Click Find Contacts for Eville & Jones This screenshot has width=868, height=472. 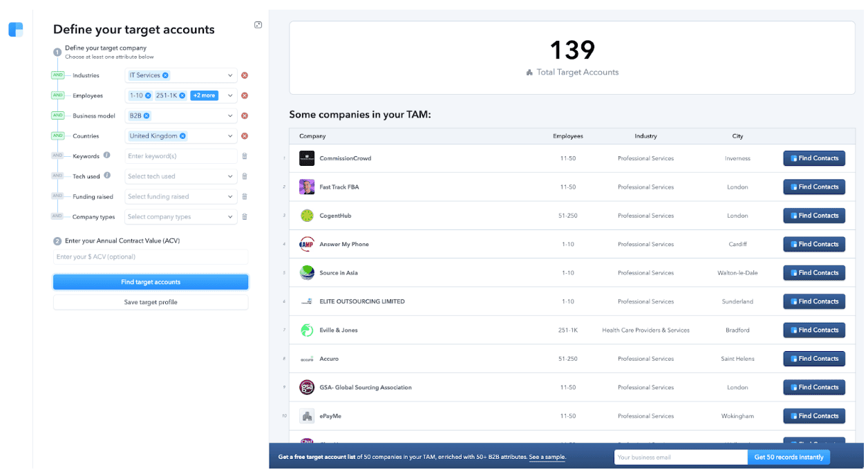(813, 330)
